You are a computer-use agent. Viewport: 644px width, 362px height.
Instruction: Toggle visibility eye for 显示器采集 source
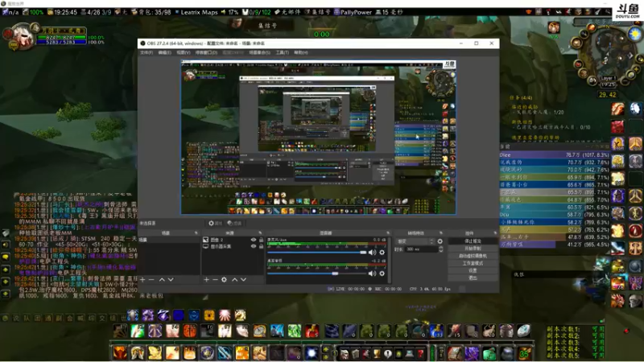click(x=254, y=246)
